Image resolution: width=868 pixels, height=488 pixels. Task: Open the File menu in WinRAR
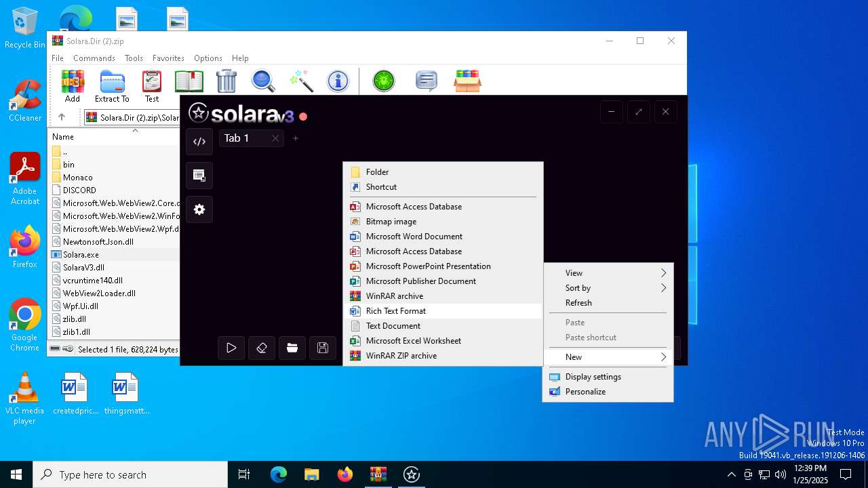[58, 58]
